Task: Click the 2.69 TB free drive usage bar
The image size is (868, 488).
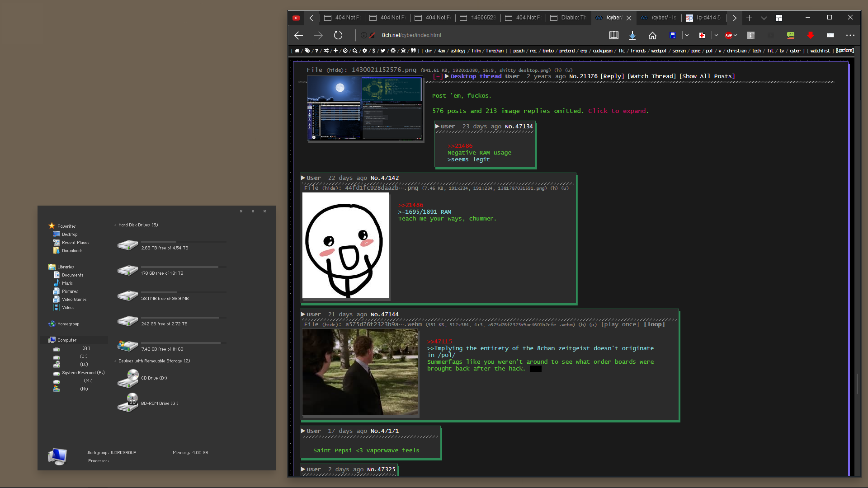Action: [x=184, y=242]
